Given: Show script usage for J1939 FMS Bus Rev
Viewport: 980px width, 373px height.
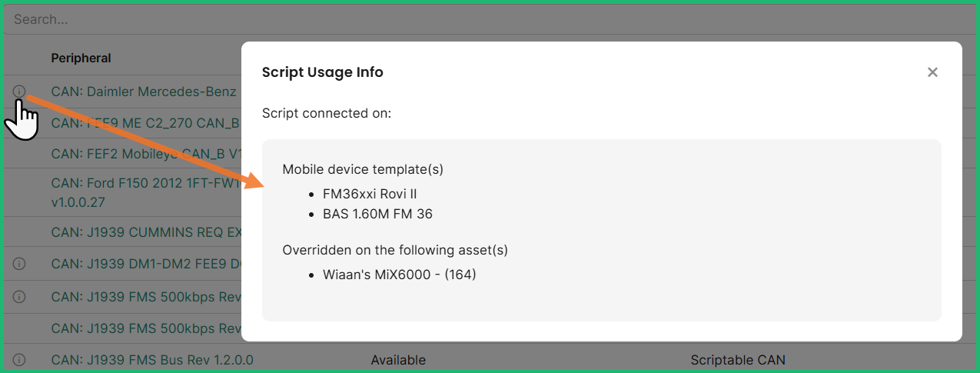Looking at the screenshot, I should (x=19, y=360).
